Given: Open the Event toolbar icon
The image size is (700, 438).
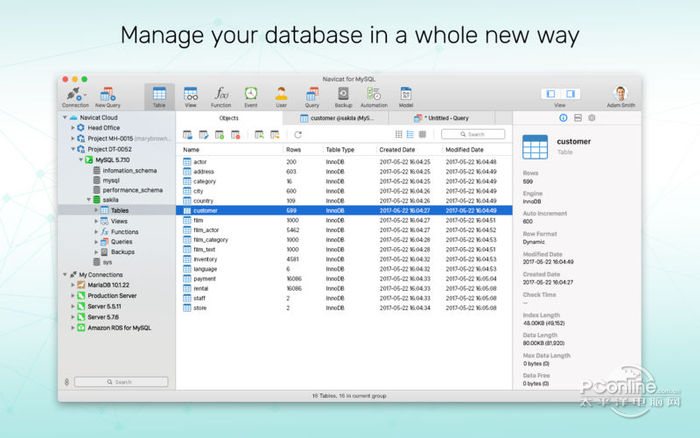Looking at the screenshot, I should (251, 94).
